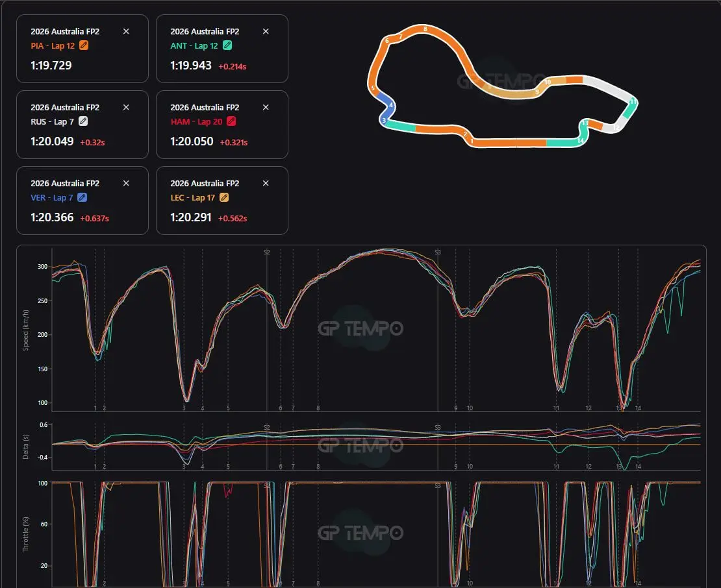Select turn 8 marker on the track map
721x588 pixels.
tap(425, 29)
